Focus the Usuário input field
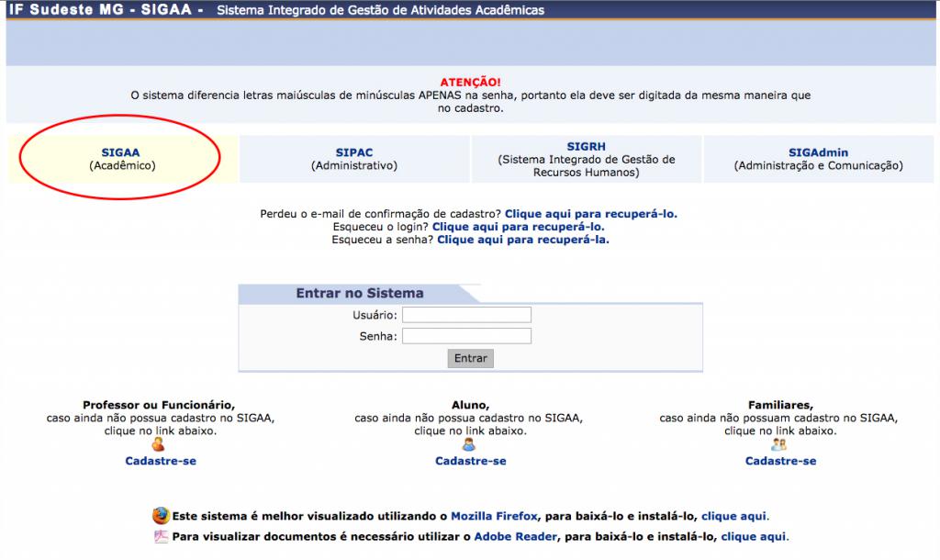The image size is (940, 560). 466,315
